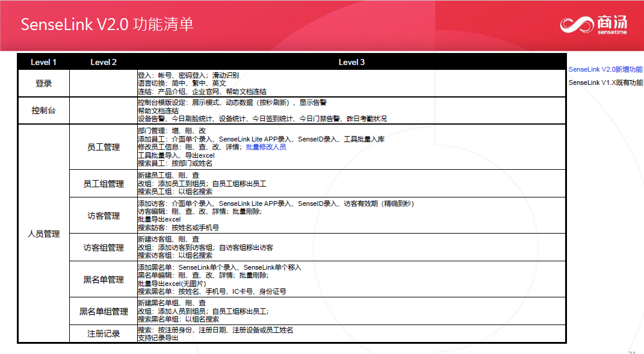This screenshot has width=644, height=354.
Task: Select the '添加黑名单' line
Action: point(219,268)
